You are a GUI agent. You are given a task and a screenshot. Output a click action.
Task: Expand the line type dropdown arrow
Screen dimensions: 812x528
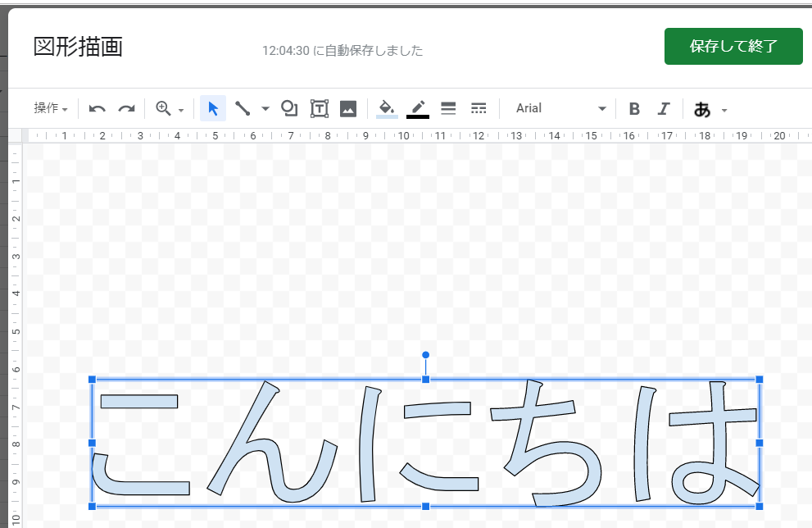265,109
